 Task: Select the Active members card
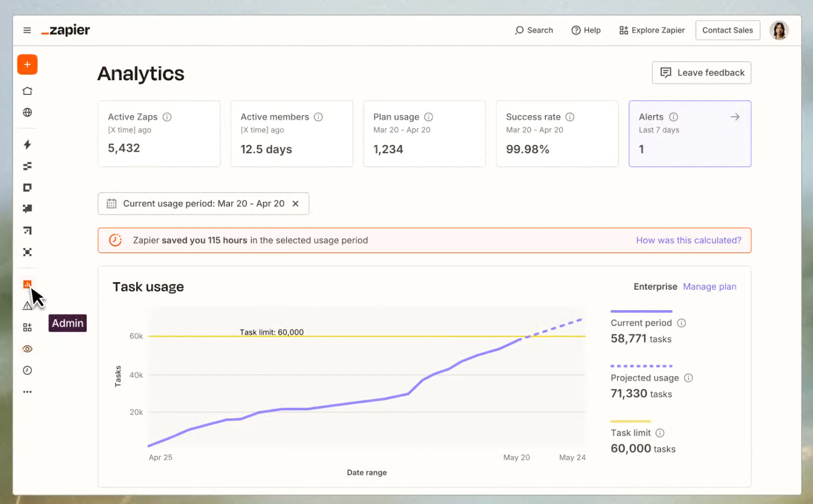292,134
